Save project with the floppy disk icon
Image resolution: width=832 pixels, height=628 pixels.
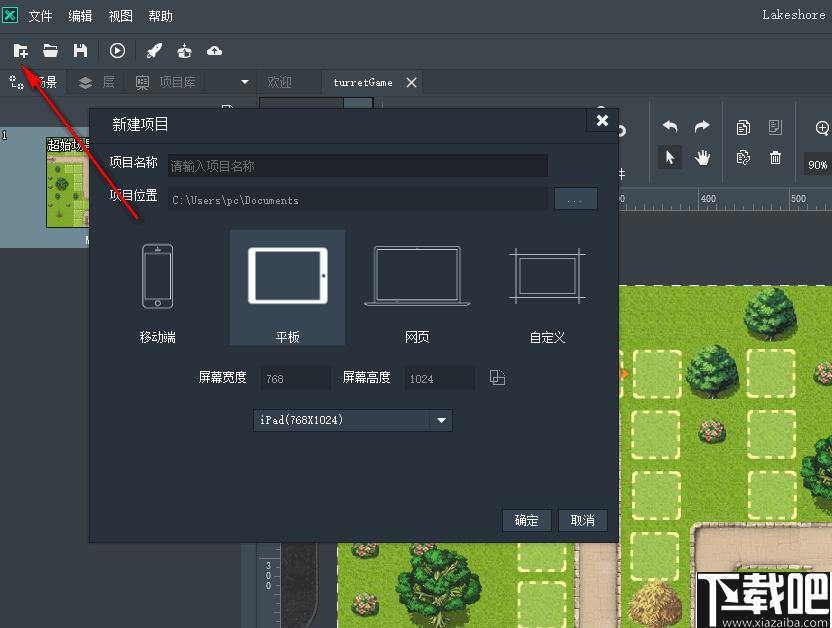[x=80, y=51]
